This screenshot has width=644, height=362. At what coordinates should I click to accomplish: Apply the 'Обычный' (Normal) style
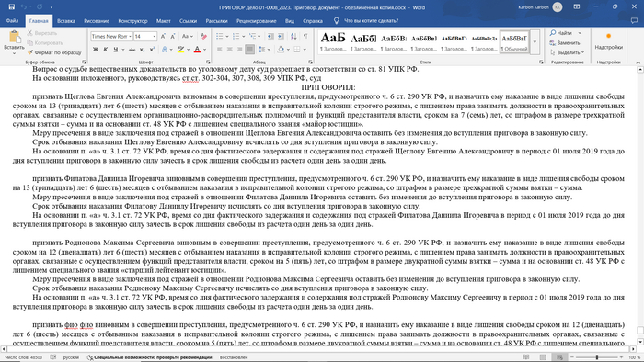[x=514, y=41]
